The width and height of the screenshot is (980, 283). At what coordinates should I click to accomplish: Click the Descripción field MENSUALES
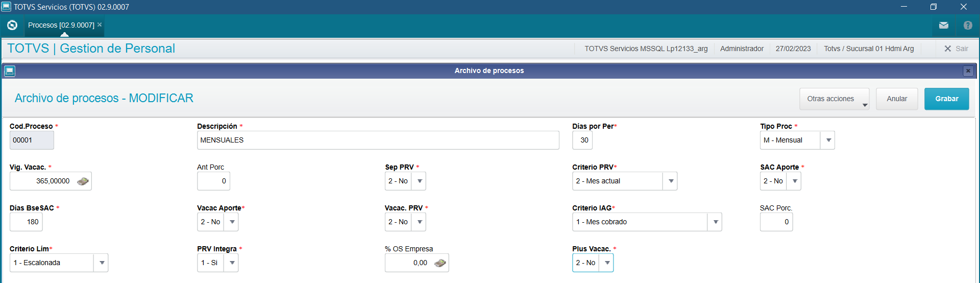tap(378, 140)
